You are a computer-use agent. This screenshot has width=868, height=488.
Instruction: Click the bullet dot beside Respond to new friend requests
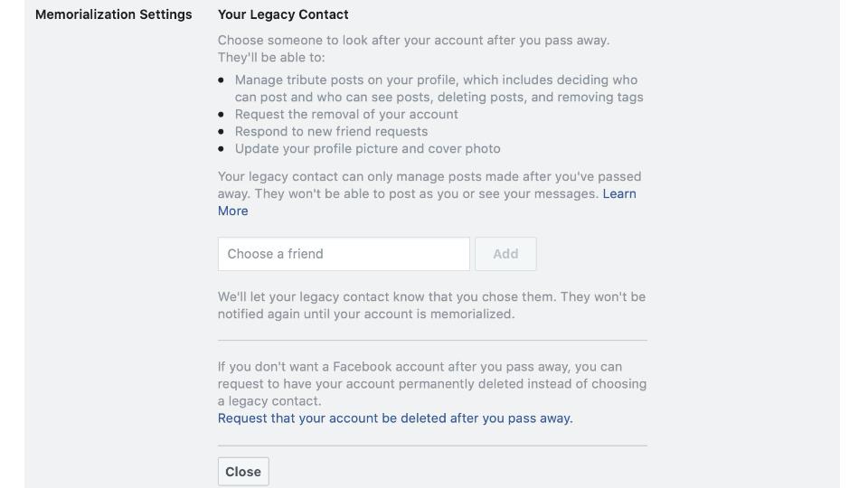(222, 132)
